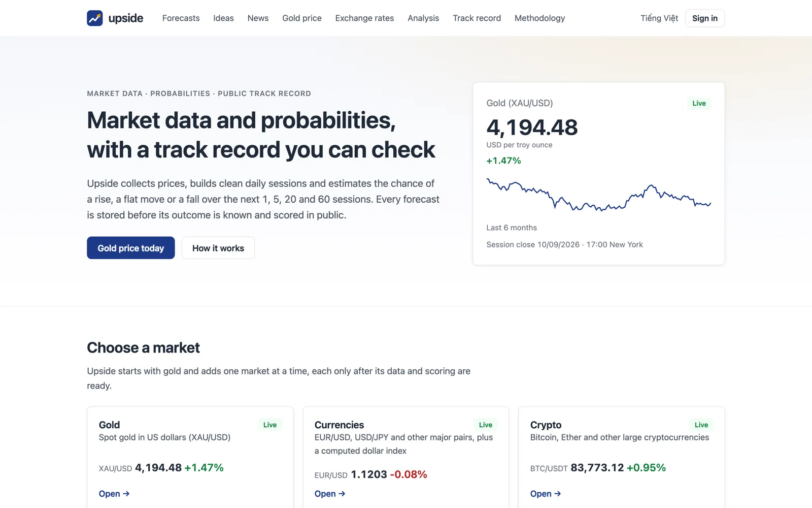Screen dimensions: 812x508
Task: Click the Crypto card heading
Action: pos(546,425)
